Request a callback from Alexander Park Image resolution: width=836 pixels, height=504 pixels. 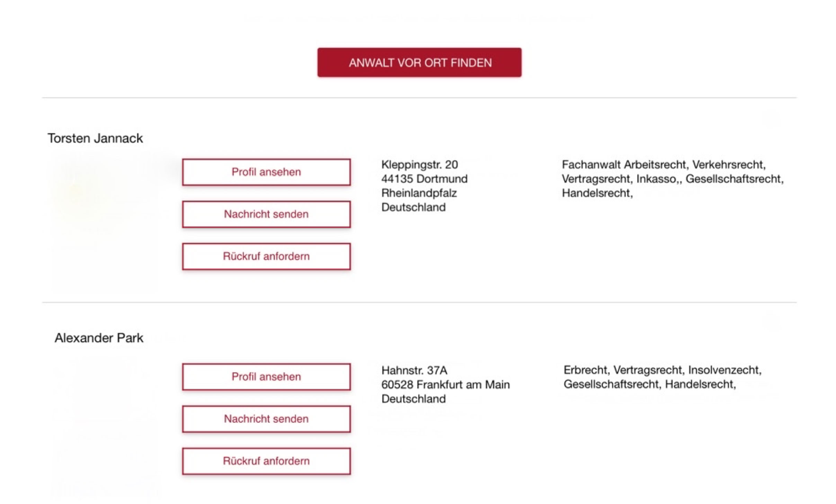[266, 461]
